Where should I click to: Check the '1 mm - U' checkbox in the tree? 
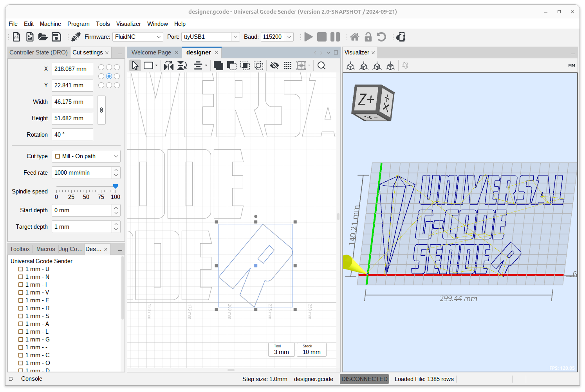pyautogui.click(x=20, y=269)
